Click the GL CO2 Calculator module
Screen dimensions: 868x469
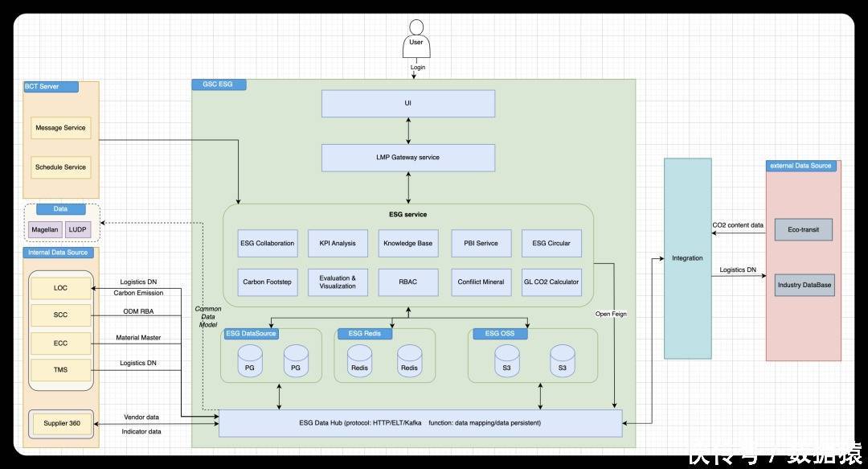(551, 282)
